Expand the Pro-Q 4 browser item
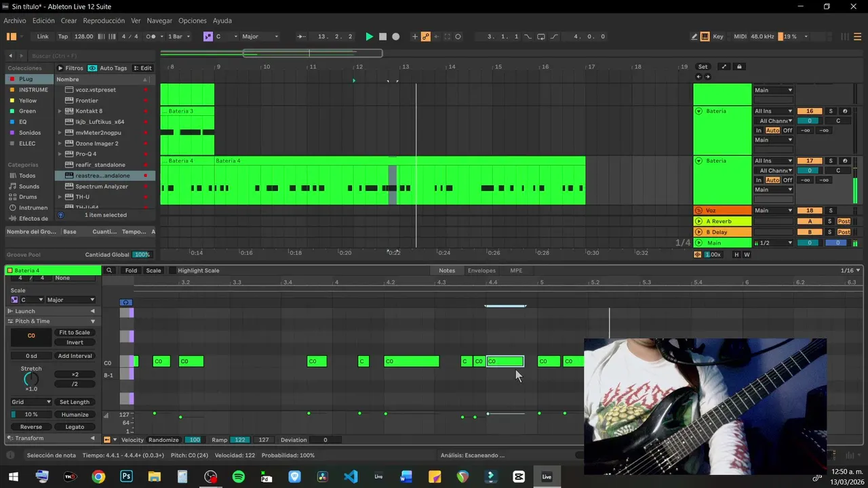Image resolution: width=868 pixels, height=488 pixels. pyautogui.click(x=60, y=154)
